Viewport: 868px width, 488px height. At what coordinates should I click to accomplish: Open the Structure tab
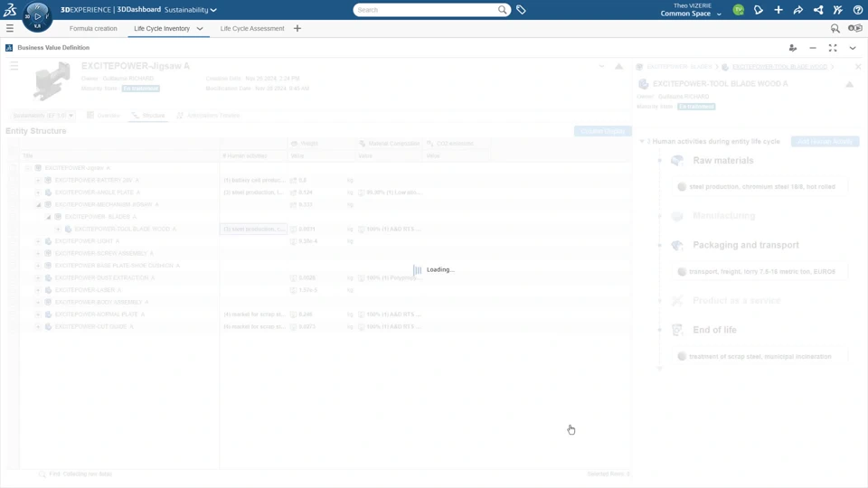coord(148,115)
